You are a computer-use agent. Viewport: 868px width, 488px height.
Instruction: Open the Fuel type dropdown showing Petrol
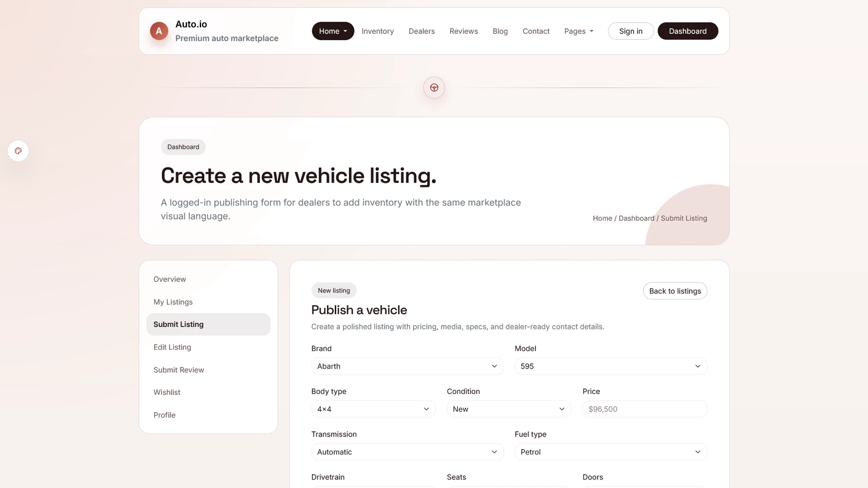coord(611,452)
